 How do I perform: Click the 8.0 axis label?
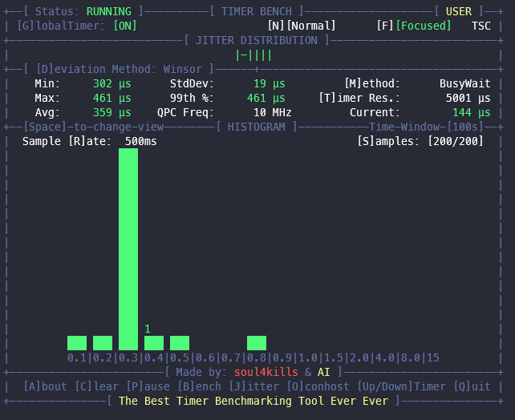[411, 357]
